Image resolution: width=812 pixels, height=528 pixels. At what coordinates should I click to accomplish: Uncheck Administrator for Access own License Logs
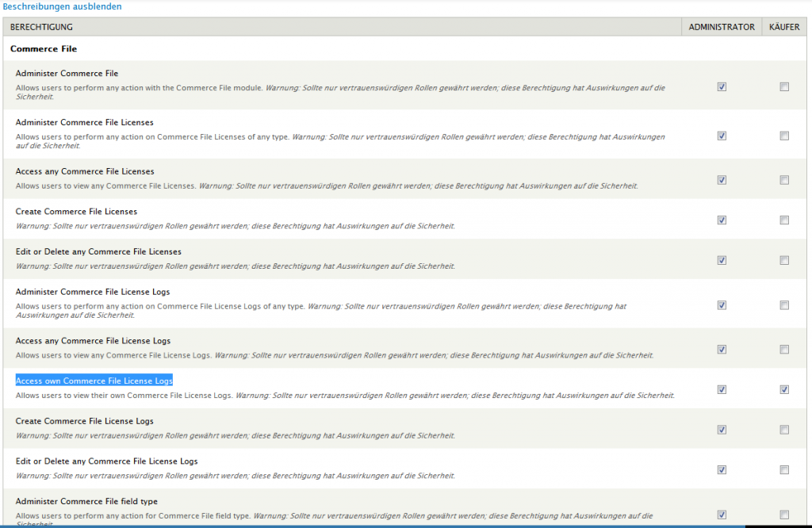click(x=722, y=389)
